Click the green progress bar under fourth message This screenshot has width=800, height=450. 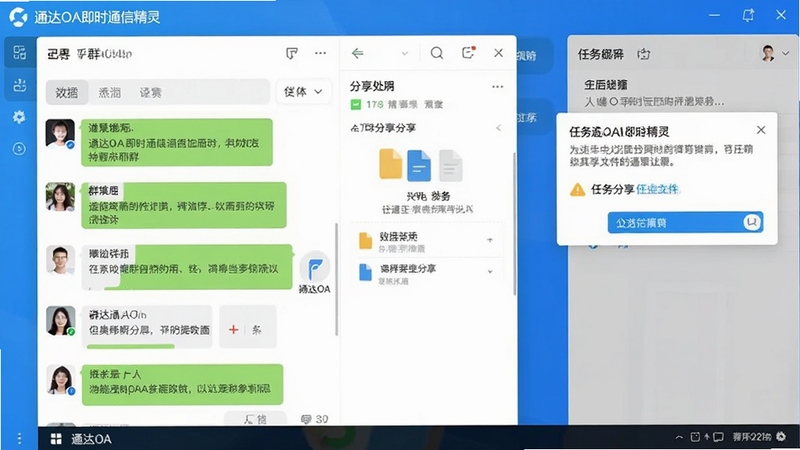pos(131,346)
